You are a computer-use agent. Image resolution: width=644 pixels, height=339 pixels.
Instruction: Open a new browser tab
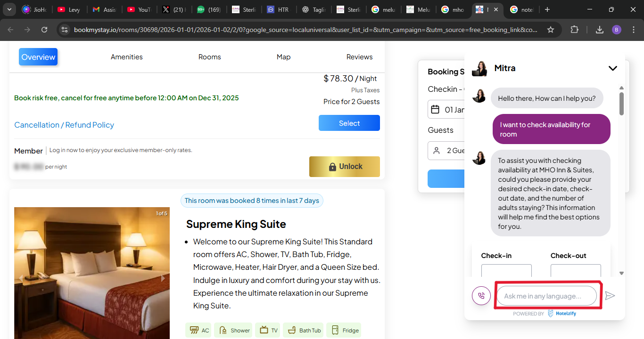pyautogui.click(x=547, y=9)
